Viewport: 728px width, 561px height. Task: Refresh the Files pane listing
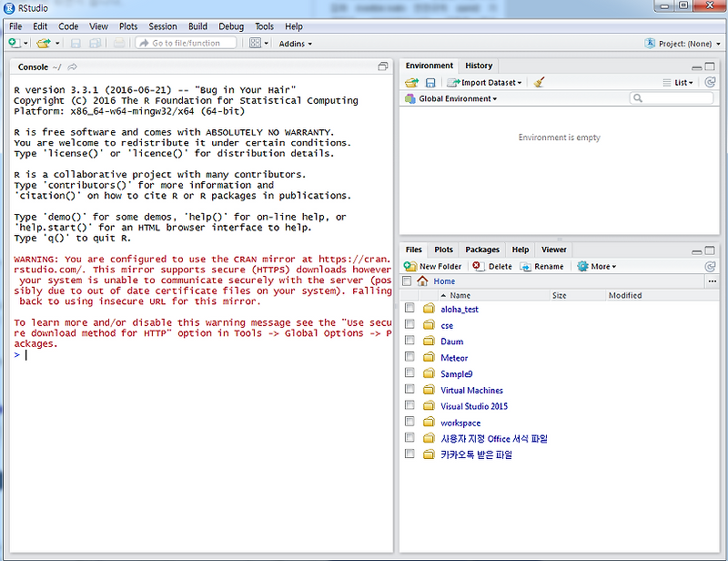(x=710, y=266)
